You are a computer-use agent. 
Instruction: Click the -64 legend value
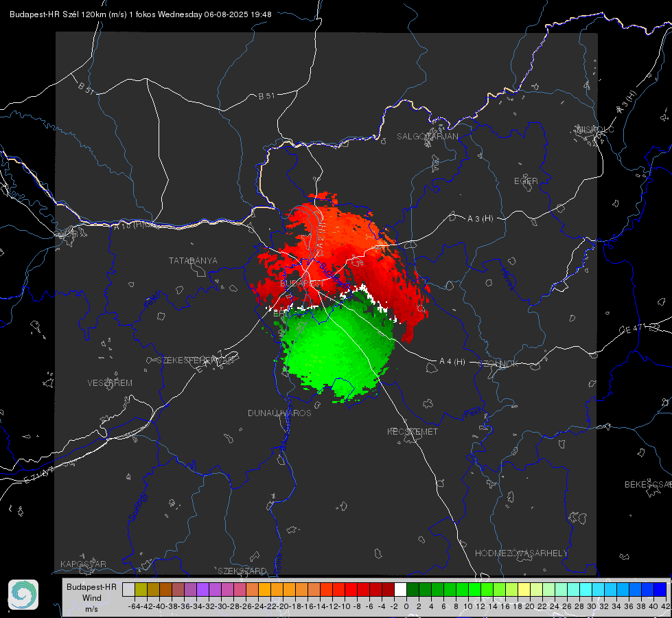tap(135, 606)
